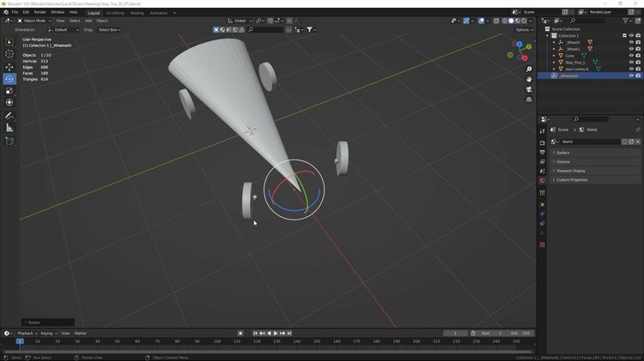Uncheck Collection 1 exclude checkbox
Viewport: 644px width, 361px height.
point(624,36)
